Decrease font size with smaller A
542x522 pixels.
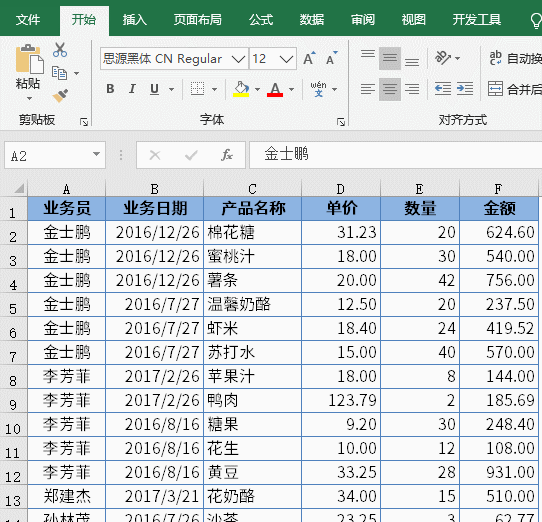pyautogui.click(x=331, y=58)
